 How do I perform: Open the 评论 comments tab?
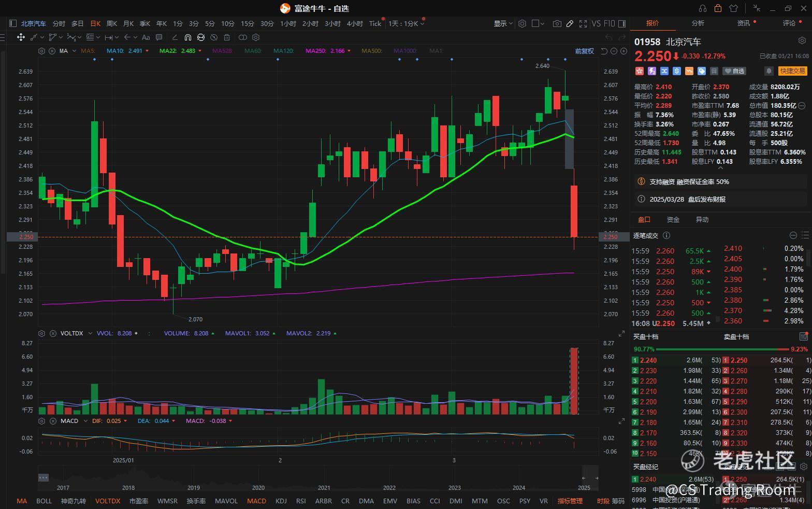coord(789,23)
